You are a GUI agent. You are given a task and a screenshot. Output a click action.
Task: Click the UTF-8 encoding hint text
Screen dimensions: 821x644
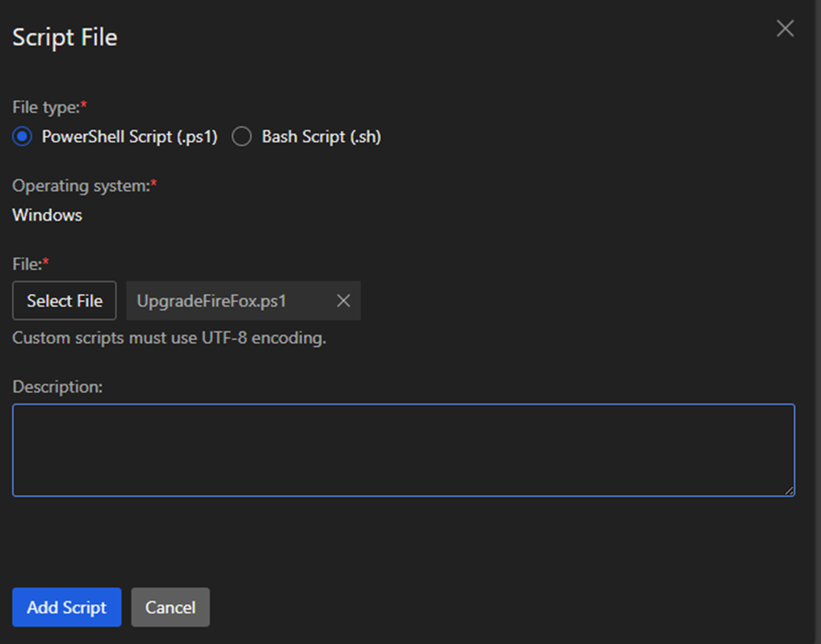(x=169, y=338)
